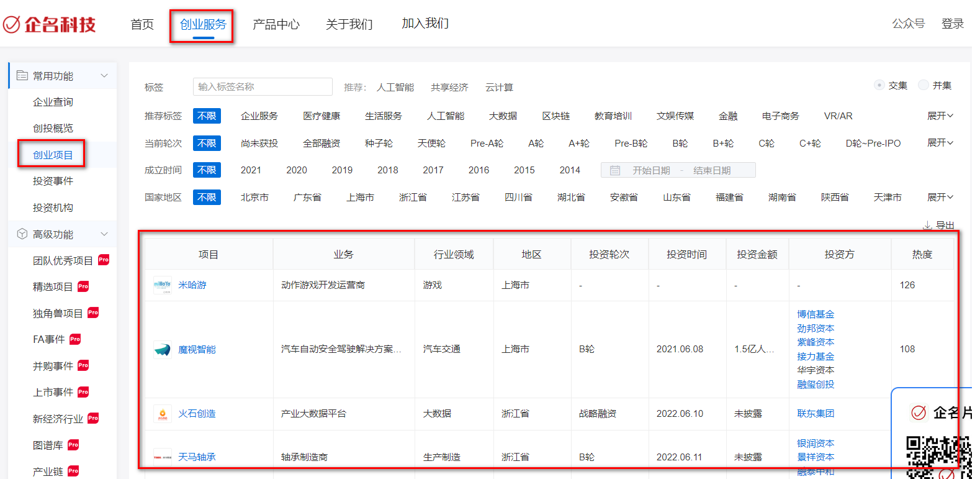This screenshot has width=980, height=479.
Task: Click the 输入标签名称 input field
Action: point(263,87)
